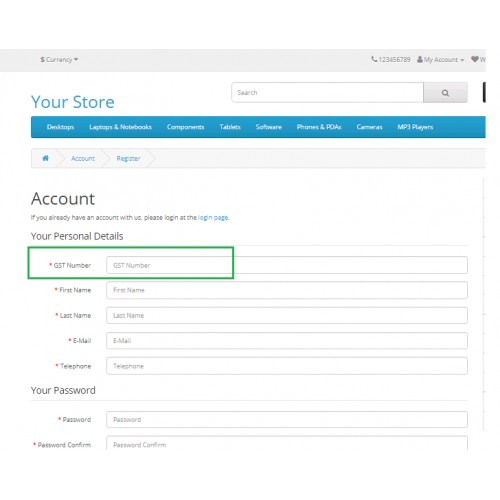Open the Cameras category
500x500 pixels.
coord(369,127)
